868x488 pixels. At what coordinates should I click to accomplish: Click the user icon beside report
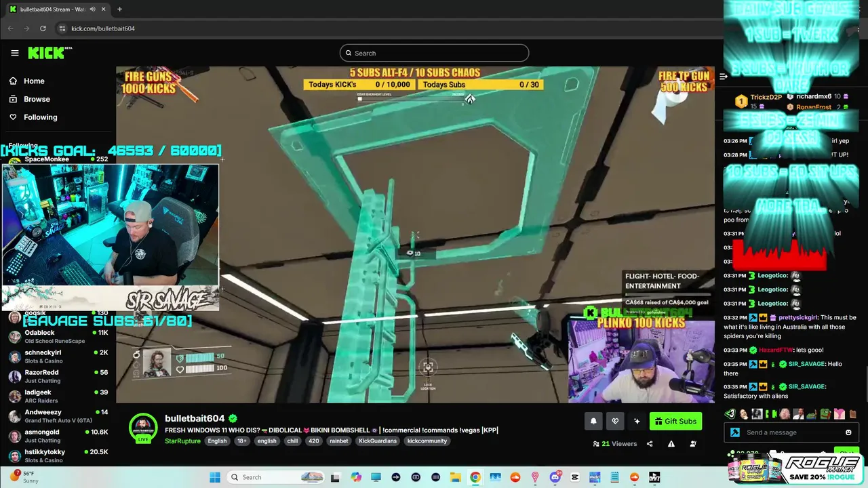[693, 444]
